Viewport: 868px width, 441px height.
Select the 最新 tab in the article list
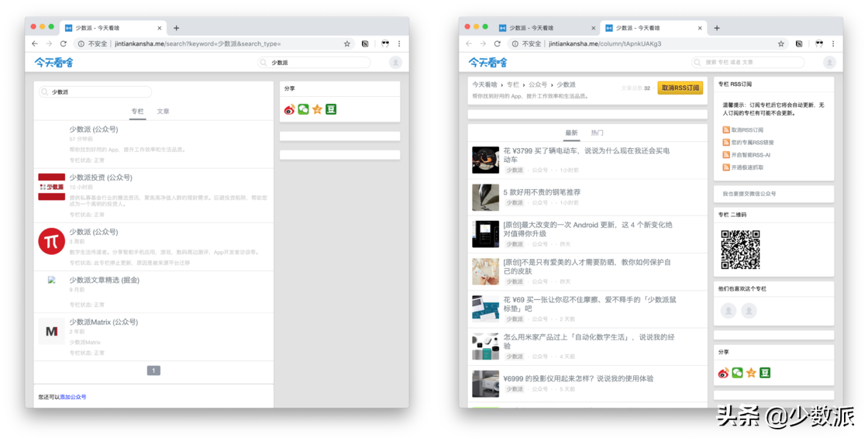click(x=571, y=133)
